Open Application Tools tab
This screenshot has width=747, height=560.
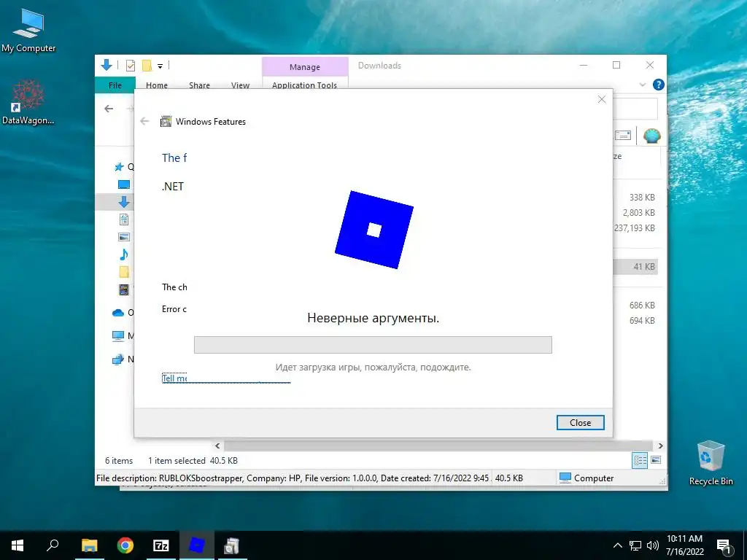coord(304,85)
